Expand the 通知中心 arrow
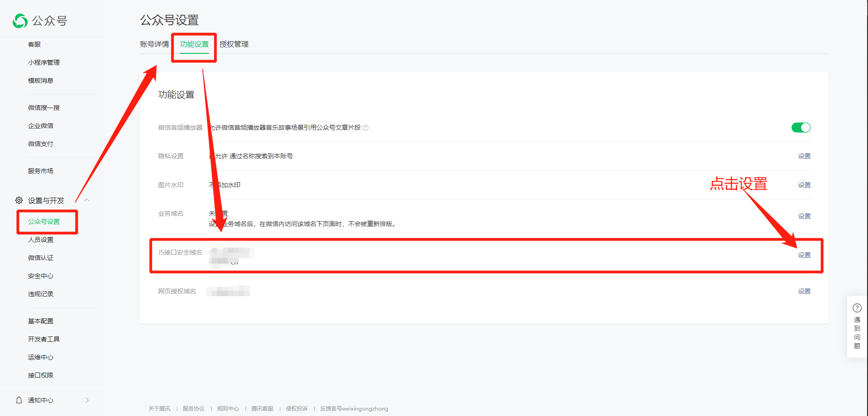868x416 pixels. click(x=87, y=400)
